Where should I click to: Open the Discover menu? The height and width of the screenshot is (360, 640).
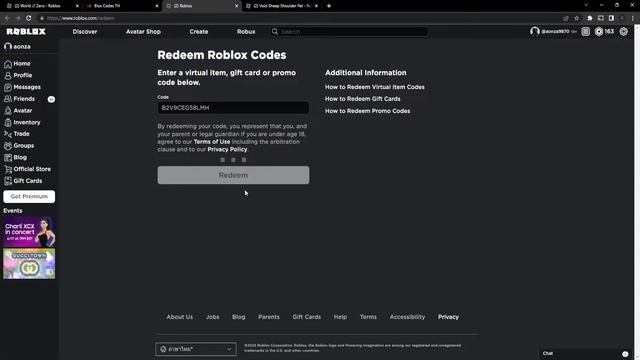pos(85,31)
